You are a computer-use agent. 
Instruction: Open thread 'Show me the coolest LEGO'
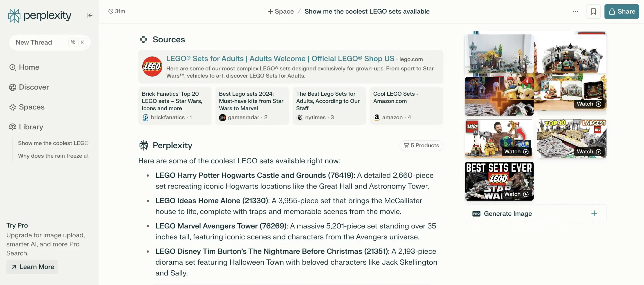[53, 143]
